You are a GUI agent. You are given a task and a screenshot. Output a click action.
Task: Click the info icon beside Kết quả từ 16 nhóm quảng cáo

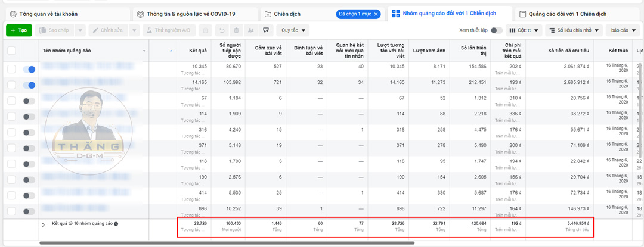[116, 224]
